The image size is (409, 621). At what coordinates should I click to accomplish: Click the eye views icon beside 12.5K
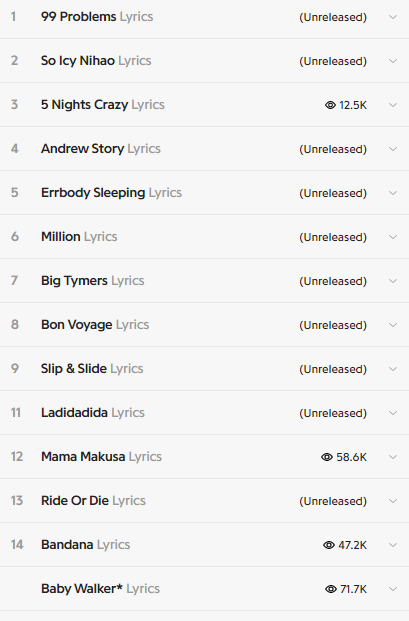point(330,105)
